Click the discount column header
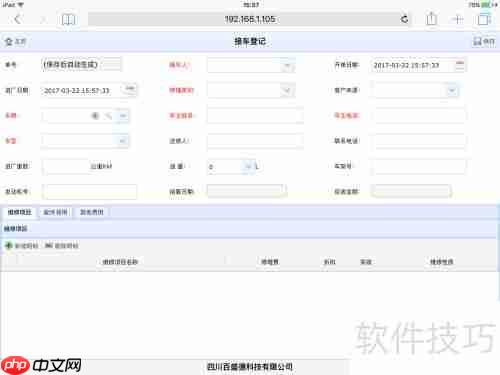500x375 pixels. click(330, 262)
